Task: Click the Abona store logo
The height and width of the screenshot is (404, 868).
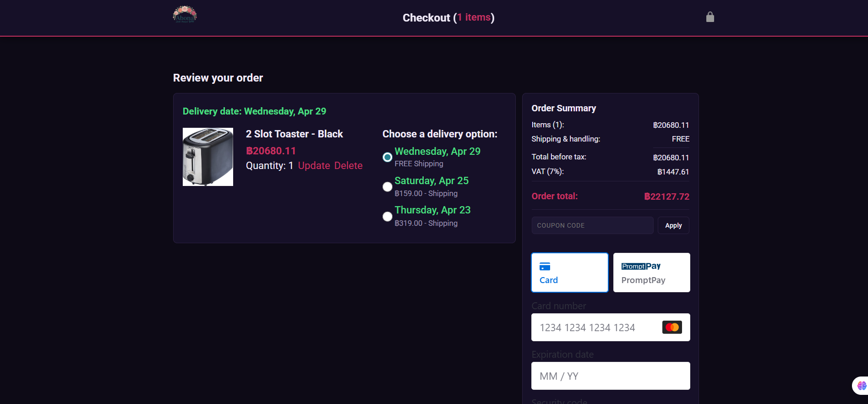Action: tap(185, 15)
